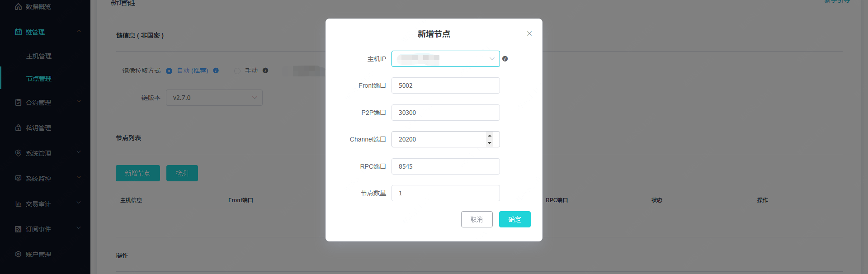This screenshot has height=274, width=868.
Task: Click info icon next to 主机IP dropdown
Action: click(505, 59)
